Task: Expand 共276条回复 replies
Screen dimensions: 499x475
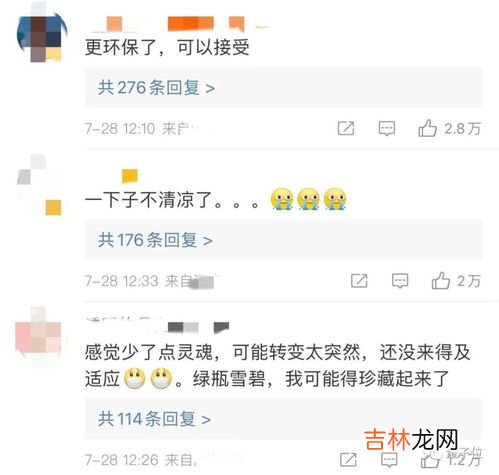Action: tap(156, 88)
